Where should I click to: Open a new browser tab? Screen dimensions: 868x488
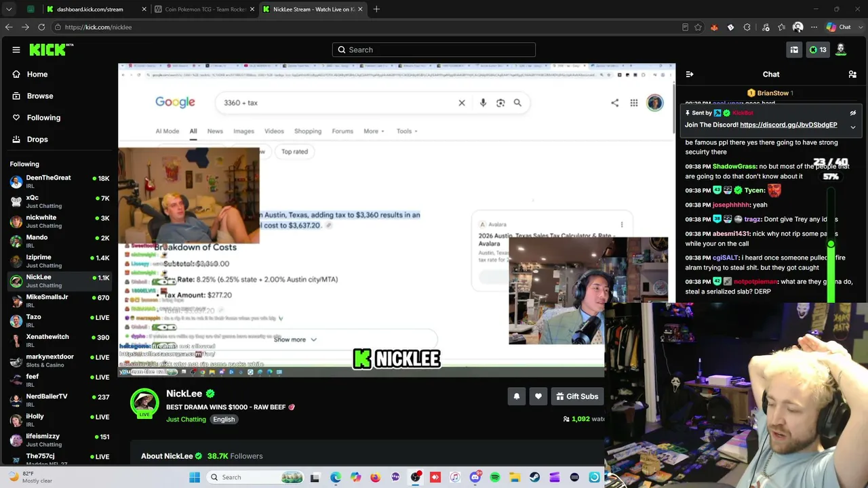(376, 9)
